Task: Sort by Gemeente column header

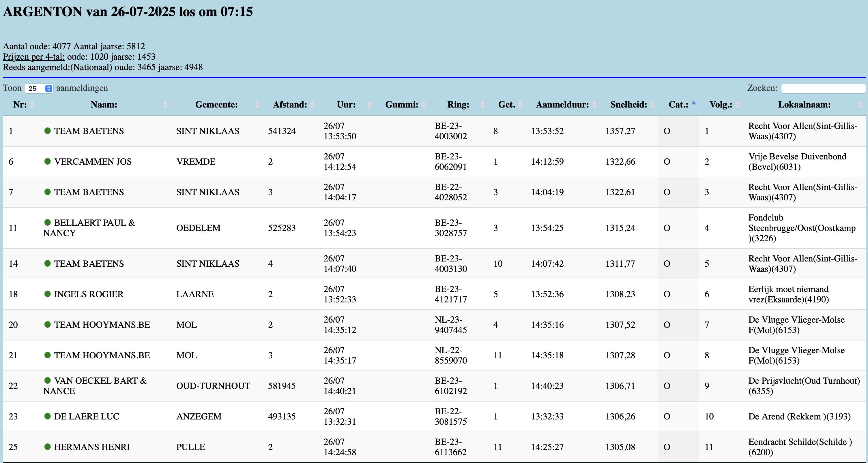Action: (216, 105)
